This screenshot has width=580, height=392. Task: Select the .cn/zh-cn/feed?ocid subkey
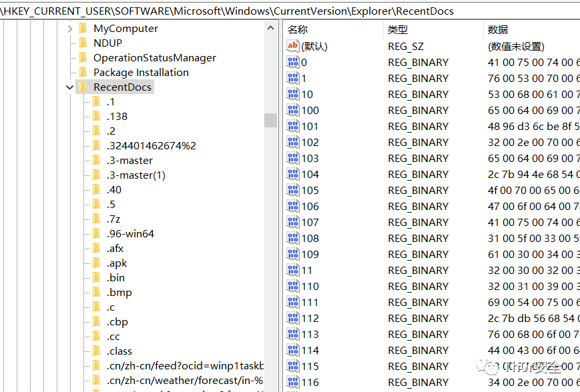pyautogui.click(x=185, y=366)
